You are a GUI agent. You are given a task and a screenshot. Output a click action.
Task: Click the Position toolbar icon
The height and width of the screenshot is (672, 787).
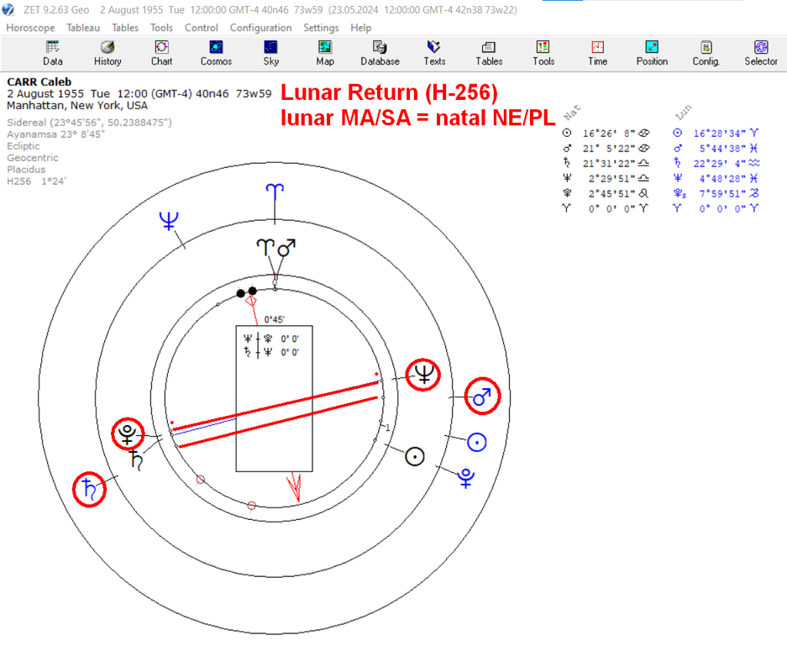point(652,53)
